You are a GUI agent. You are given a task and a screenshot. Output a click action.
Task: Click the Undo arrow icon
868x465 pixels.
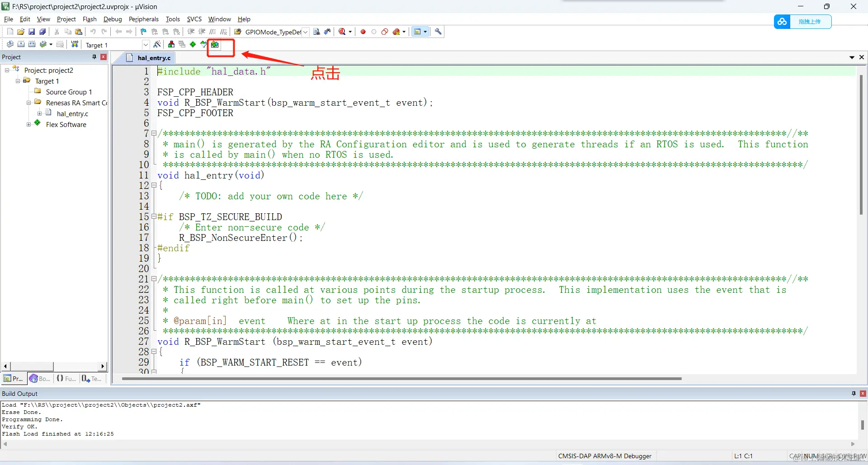pos(93,32)
